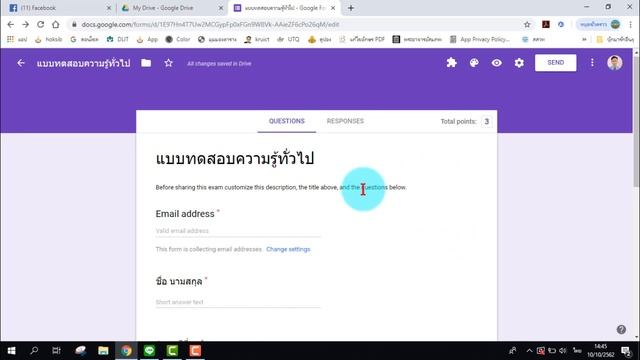This screenshot has height=360, width=640.
Task: Switch to the Facebook browser tab
Action: (61, 8)
